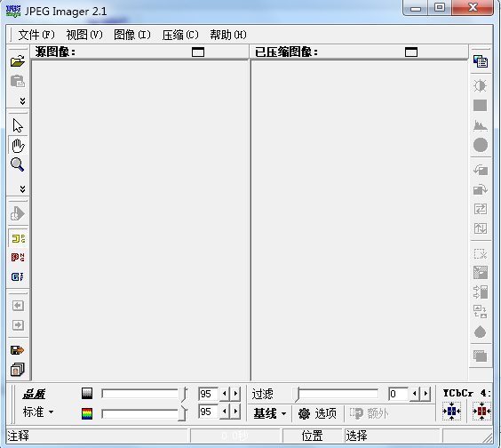The image size is (501, 448).
Task: Select the arrow pointer tool
Action: click(x=18, y=125)
